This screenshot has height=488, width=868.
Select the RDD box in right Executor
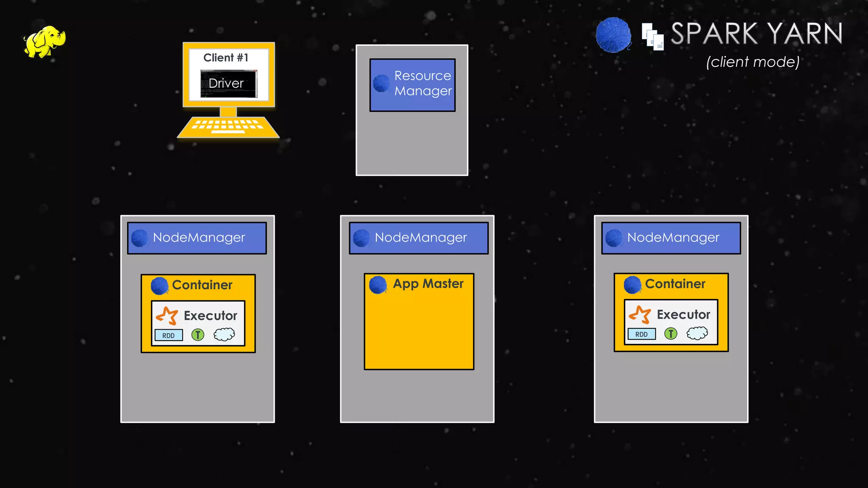tap(642, 334)
